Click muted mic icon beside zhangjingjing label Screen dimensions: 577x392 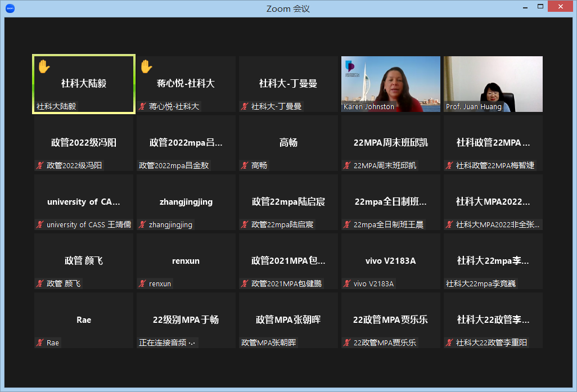click(142, 224)
